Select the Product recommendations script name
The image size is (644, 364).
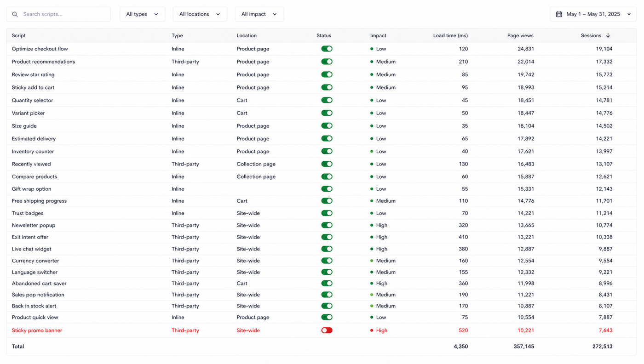43,62
